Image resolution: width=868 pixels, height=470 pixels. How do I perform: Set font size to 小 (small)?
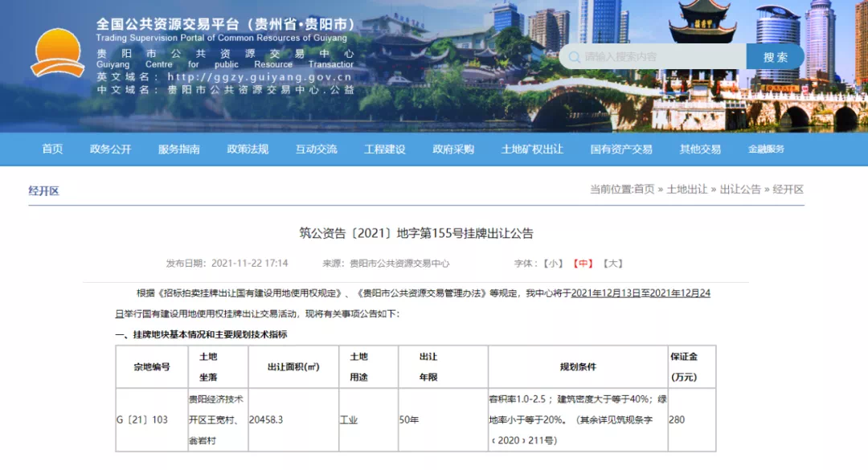(553, 264)
